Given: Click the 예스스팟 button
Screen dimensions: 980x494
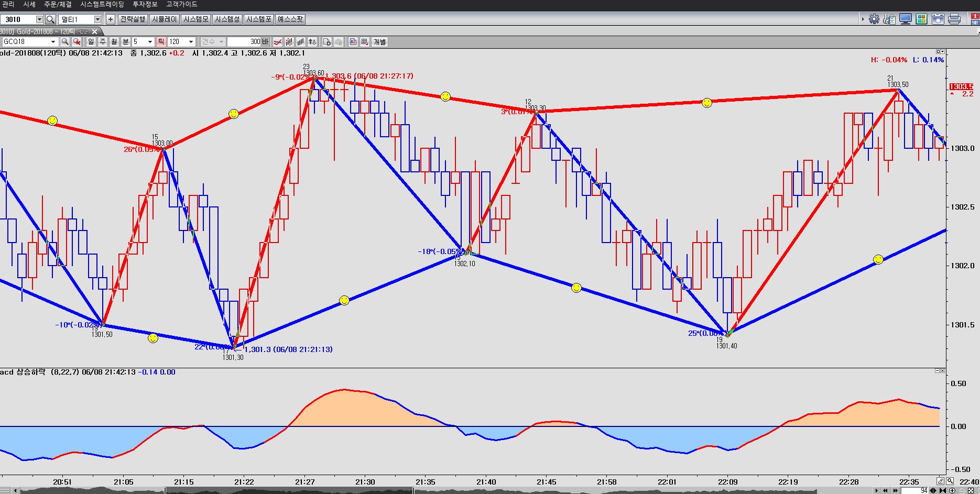Looking at the screenshot, I should (290, 19).
